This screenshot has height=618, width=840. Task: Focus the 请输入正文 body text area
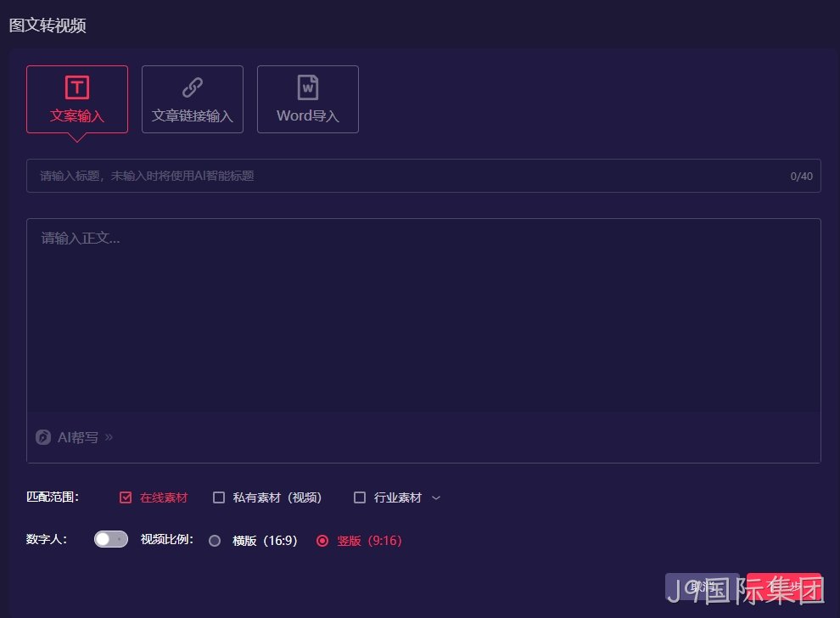(x=423, y=317)
